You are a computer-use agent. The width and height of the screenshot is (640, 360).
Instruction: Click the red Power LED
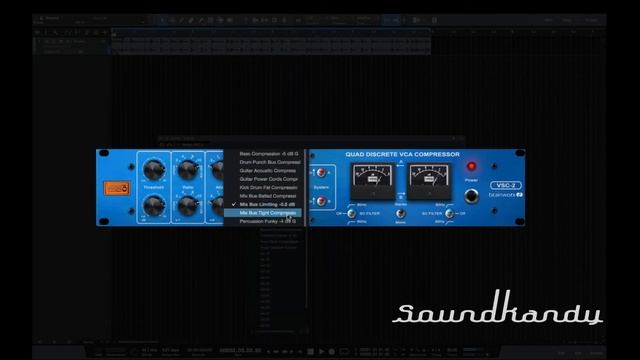(x=471, y=167)
